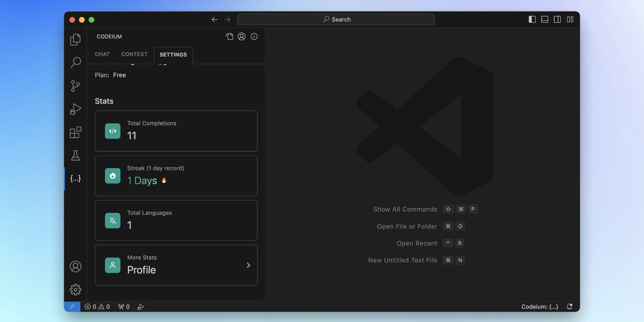Image resolution: width=644 pixels, height=322 pixels.
Task: Click the 'Open Recent' text
Action: point(417,243)
